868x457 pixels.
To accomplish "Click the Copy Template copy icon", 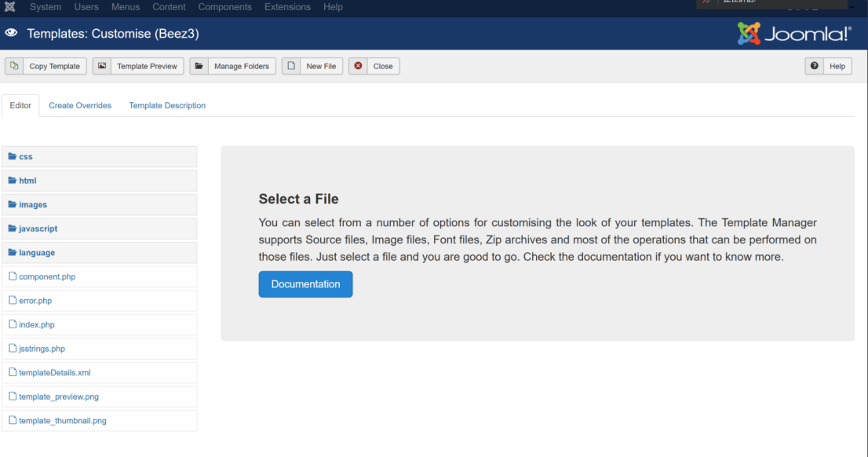I will [x=14, y=66].
